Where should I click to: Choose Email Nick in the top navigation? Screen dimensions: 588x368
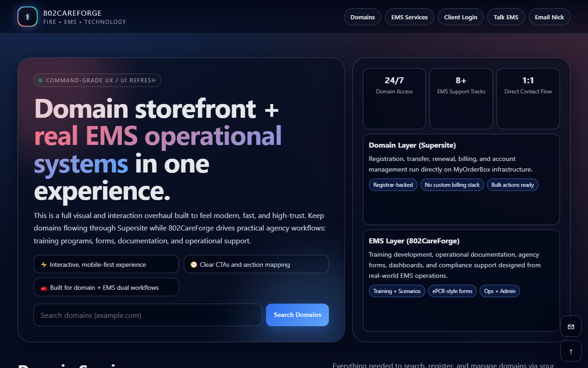pyautogui.click(x=549, y=17)
